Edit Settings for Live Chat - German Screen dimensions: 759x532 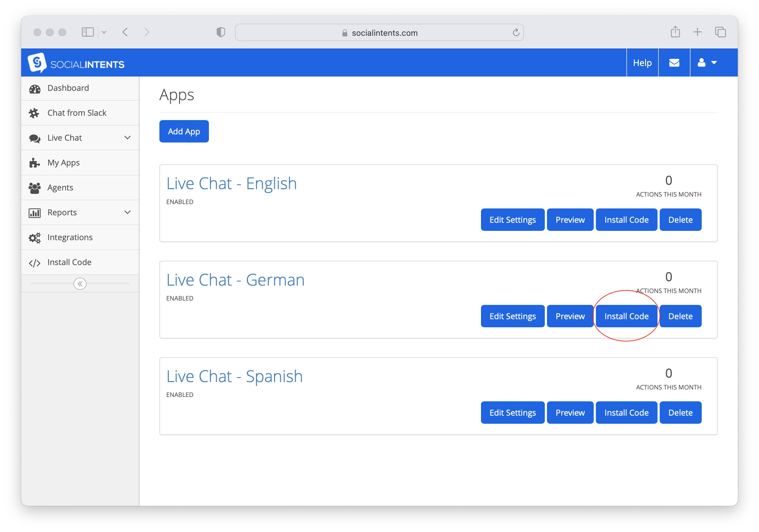coord(512,316)
